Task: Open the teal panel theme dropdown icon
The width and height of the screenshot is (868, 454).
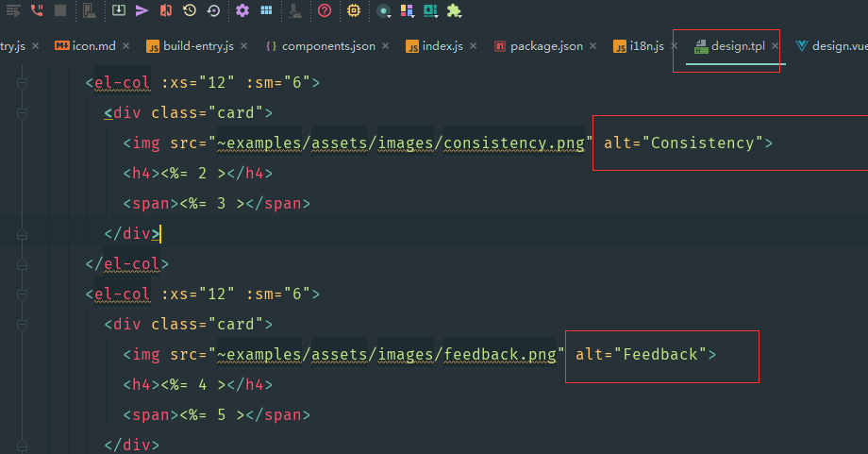Action: [430, 10]
